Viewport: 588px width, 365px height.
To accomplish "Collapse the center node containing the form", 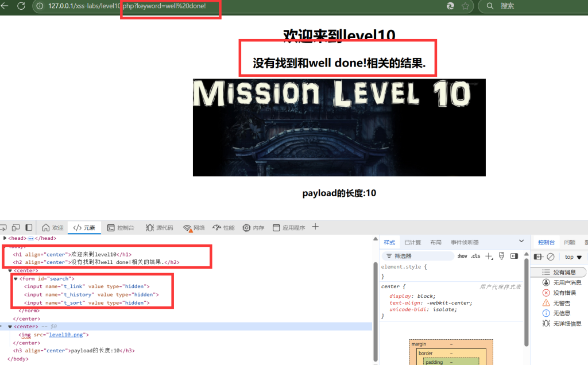I will tap(10, 270).
